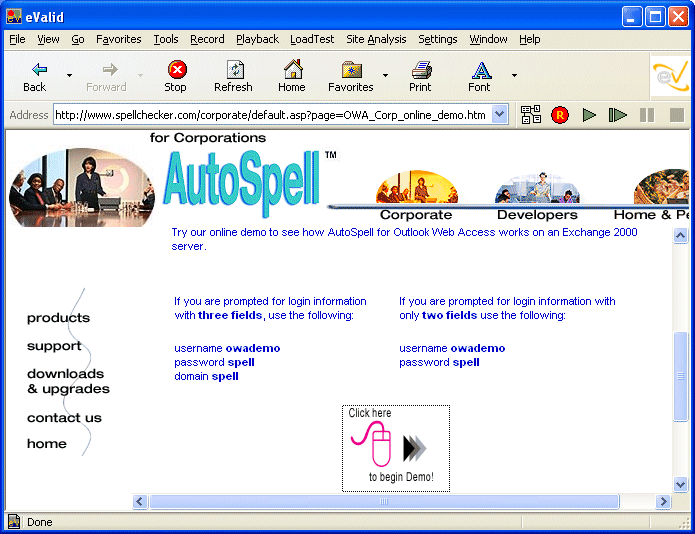Image resolution: width=695 pixels, height=534 pixels.
Task: Expand the Forward history dropdown arrow
Action: [x=140, y=75]
